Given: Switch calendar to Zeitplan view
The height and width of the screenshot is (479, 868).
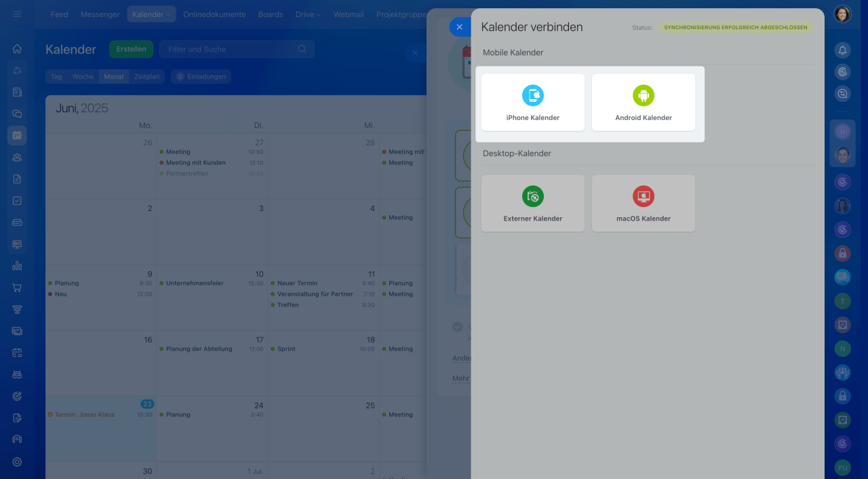Looking at the screenshot, I should click(x=147, y=77).
